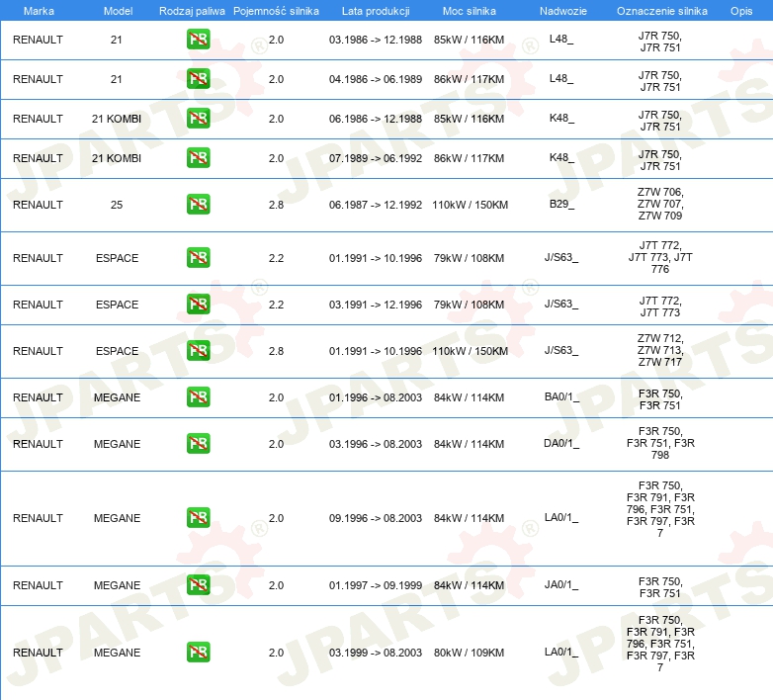Click the Z7W 712, Z7W 713, Z7W 717 engine cell
773x700 pixels.
(x=660, y=350)
